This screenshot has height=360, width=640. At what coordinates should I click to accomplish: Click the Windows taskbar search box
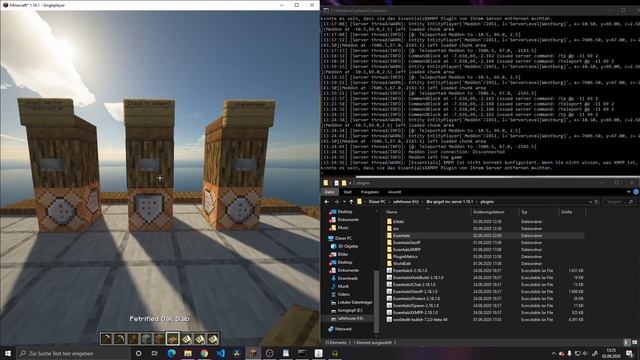73,353
